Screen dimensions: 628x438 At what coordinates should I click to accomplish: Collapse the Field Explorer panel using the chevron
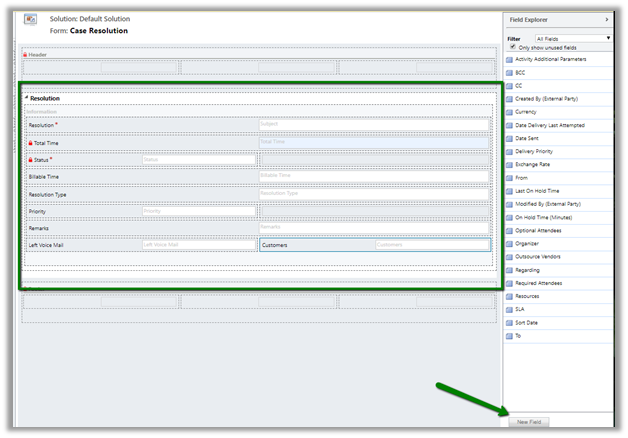point(607,19)
